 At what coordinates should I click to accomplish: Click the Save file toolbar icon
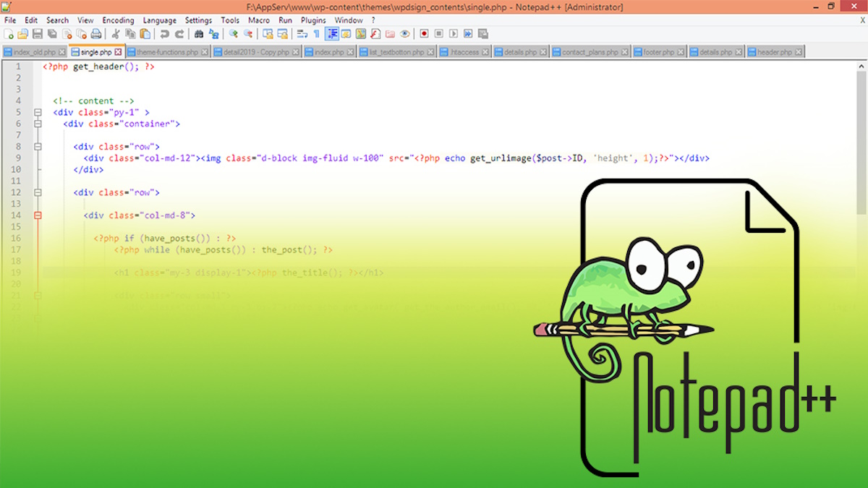click(x=37, y=34)
